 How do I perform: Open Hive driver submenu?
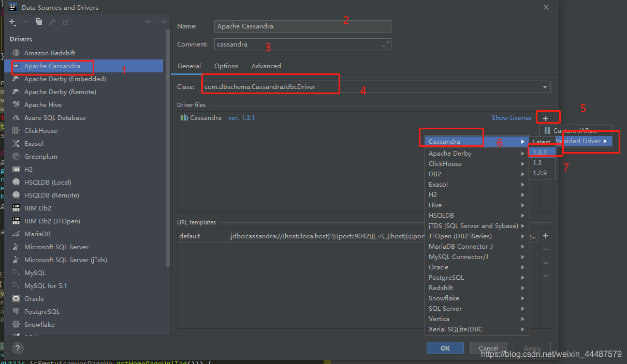[x=476, y=205]
